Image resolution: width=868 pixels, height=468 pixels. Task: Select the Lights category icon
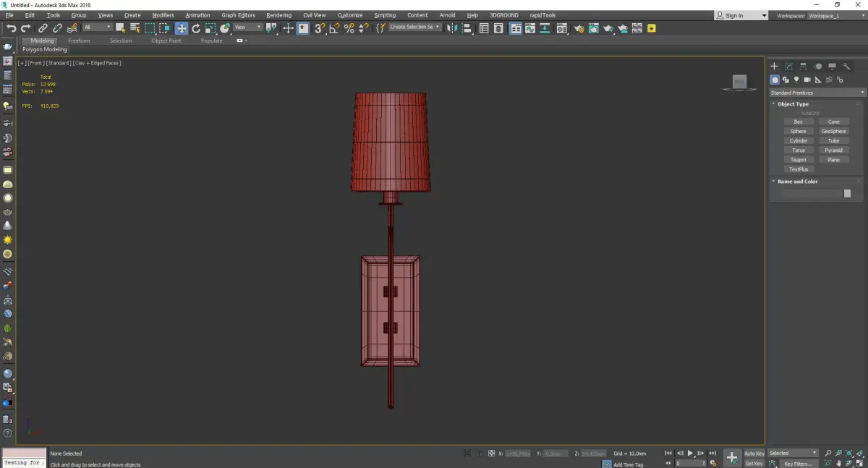click(x=796, y=80)
